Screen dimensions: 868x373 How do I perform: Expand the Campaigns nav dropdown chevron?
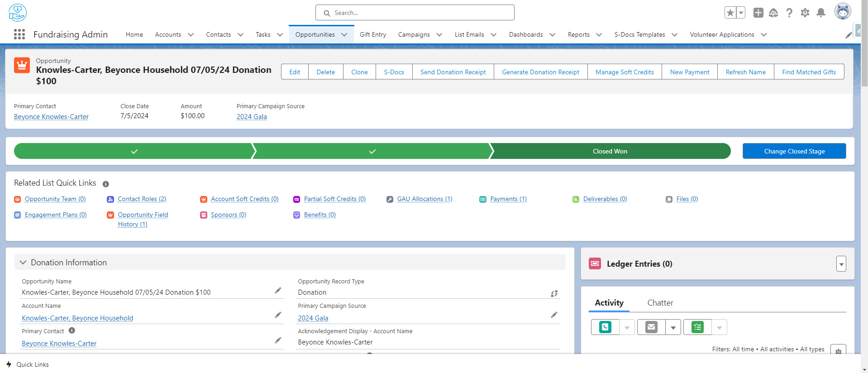pyautogui.click(x=439, y=35)
